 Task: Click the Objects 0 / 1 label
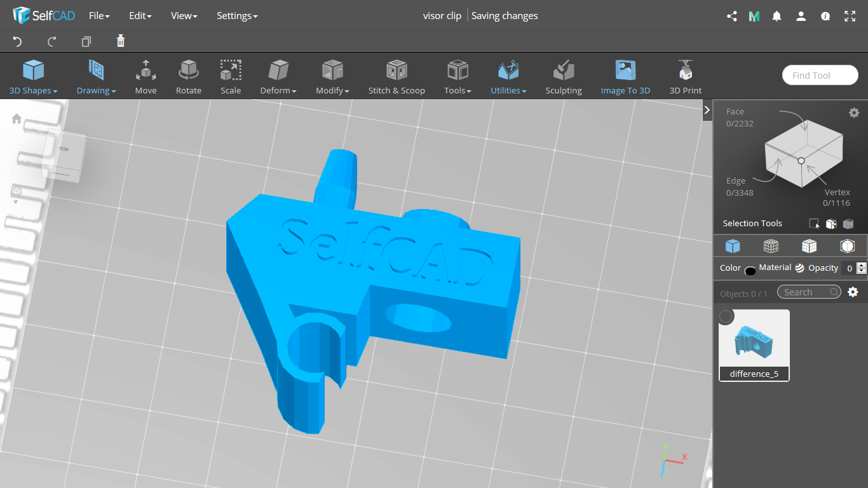tap(743, 294)
